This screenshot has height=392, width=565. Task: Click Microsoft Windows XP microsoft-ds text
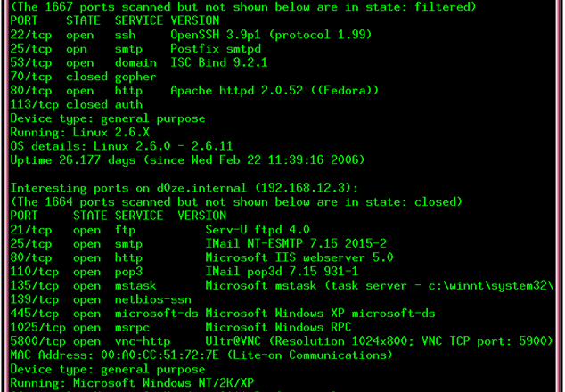tap(320, 314)
